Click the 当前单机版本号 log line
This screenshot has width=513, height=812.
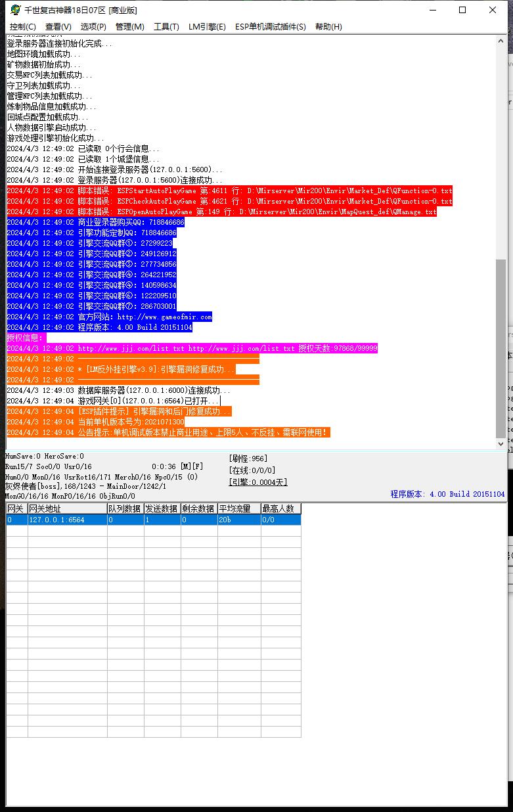click(96, 422)
